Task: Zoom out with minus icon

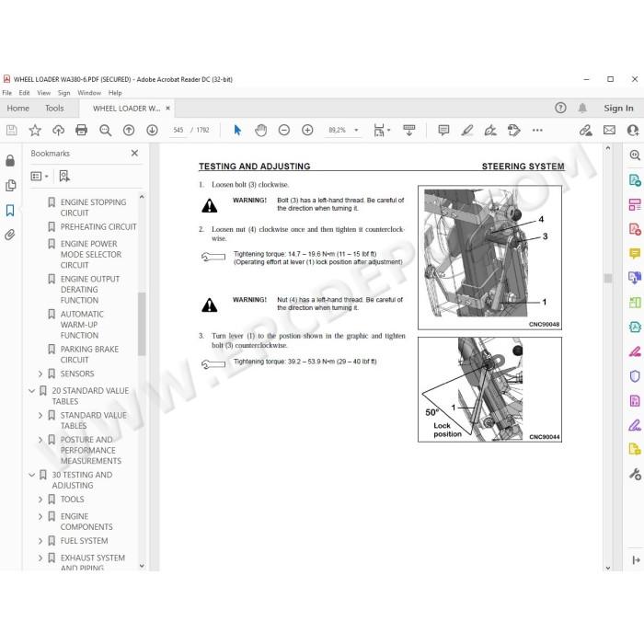Action: (x=283, y=131)
